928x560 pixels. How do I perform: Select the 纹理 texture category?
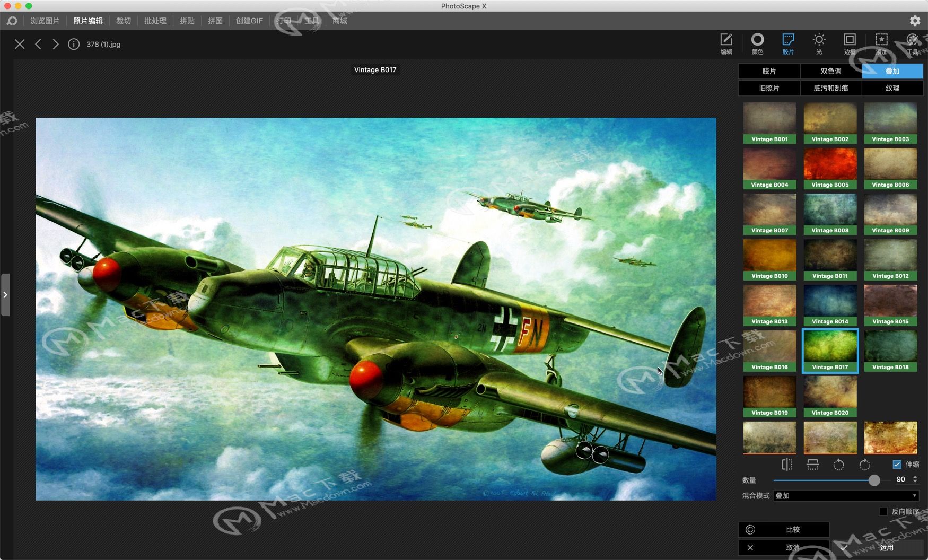click(x=892, y=88)
